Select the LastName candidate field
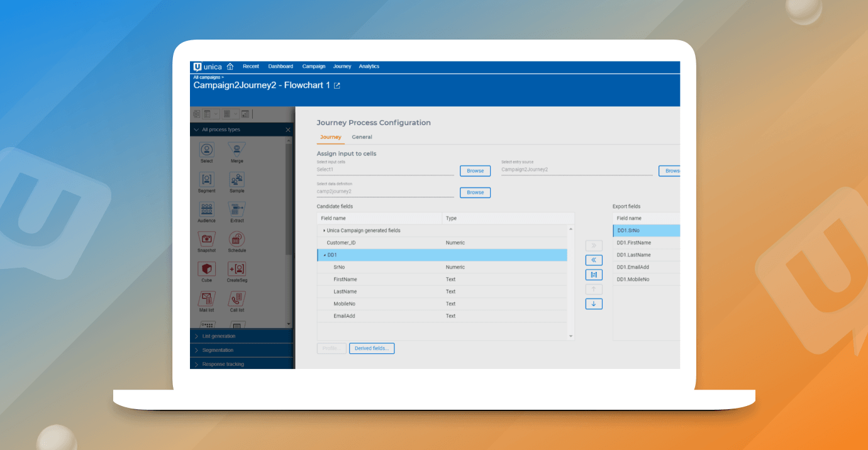This screenshot has width=868, height=450. click(442, 292)
